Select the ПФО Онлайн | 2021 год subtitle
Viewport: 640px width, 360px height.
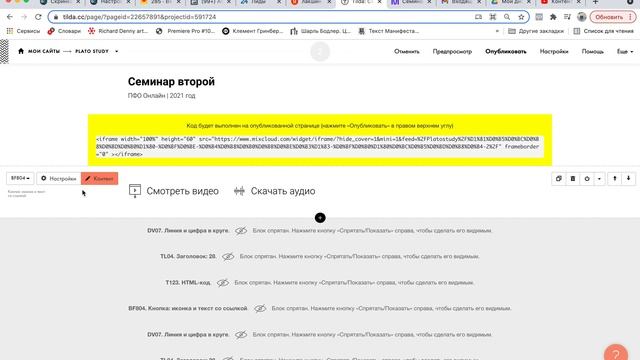coord(162,96)
